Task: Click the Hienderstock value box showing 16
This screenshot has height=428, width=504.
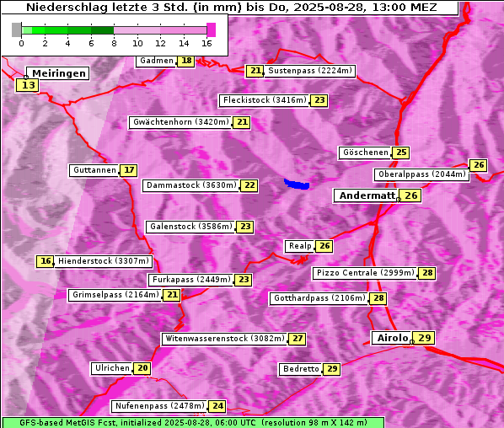Action: (x=45, y=261)
